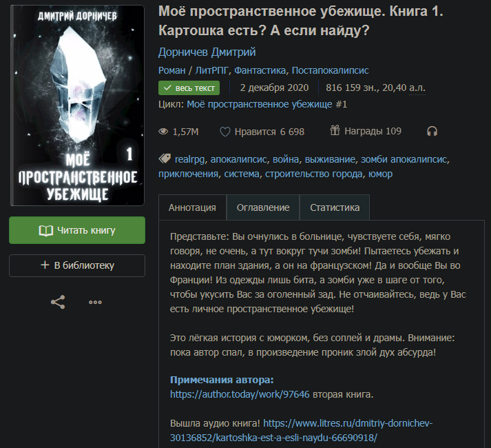491x448 pixels.
Task: Switch to the Оглавление tab
Action: click(x=263, y=207)
